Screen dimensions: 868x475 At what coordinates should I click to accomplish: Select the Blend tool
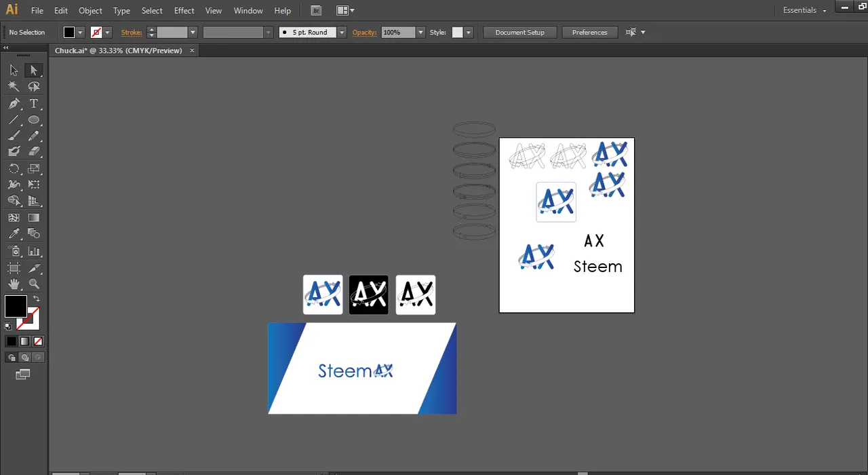[34, 234]
